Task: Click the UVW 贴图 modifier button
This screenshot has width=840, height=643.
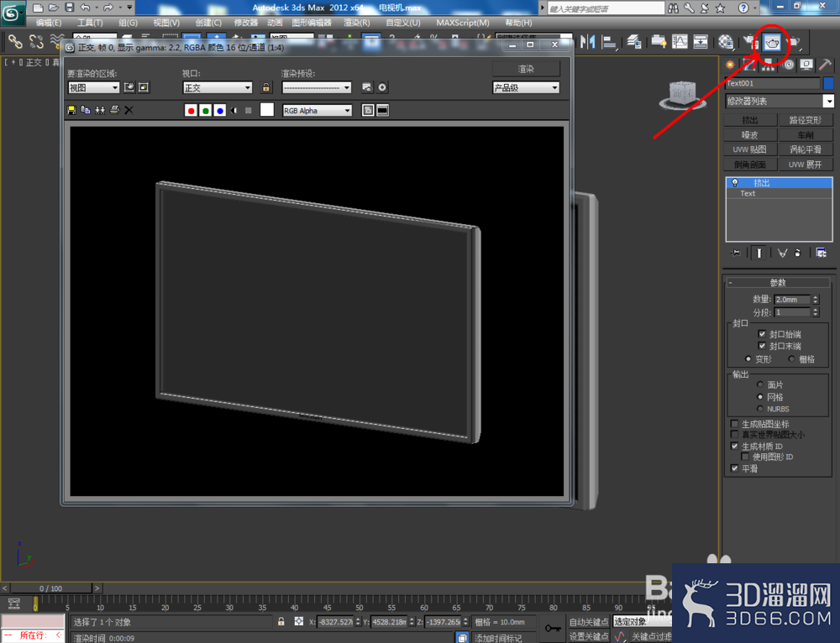Action: (750, 149)
